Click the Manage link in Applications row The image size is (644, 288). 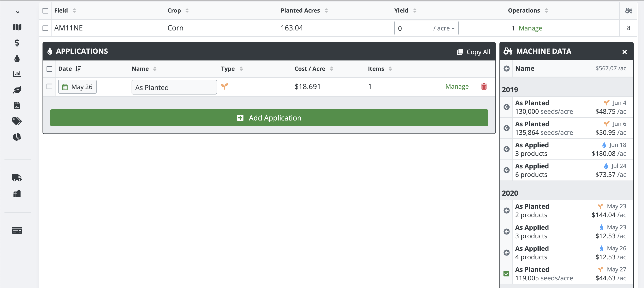tap(458, 86)
